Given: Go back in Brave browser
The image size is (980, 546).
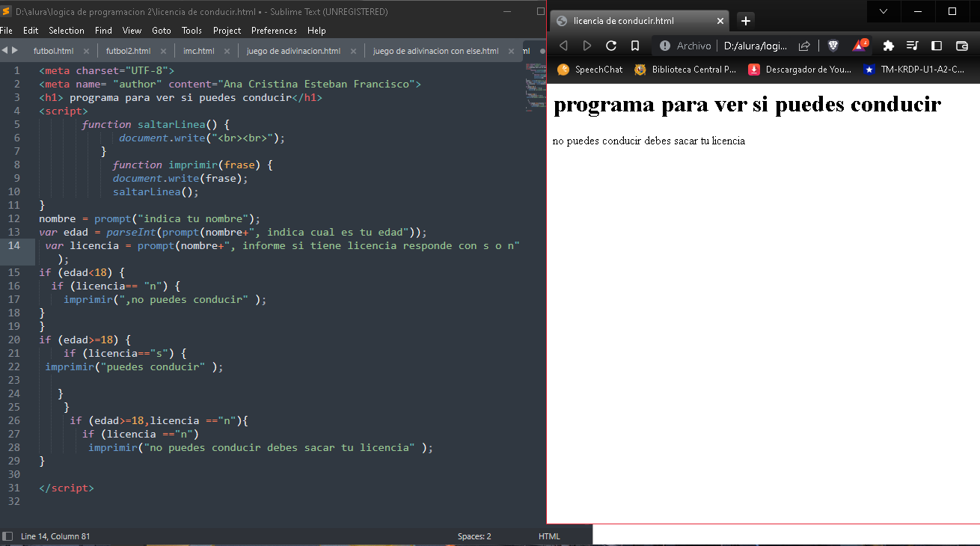Looking at the screenshot, I should (x=563, y=46).
